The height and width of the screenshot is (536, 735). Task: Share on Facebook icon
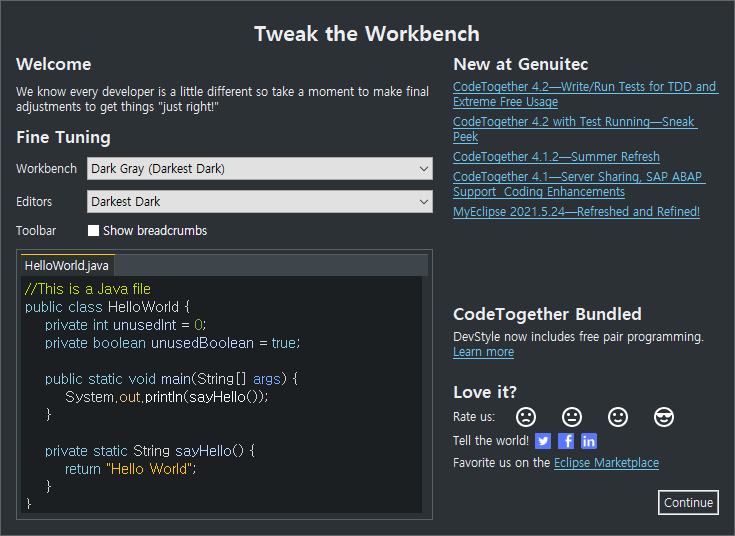[566, 441]
